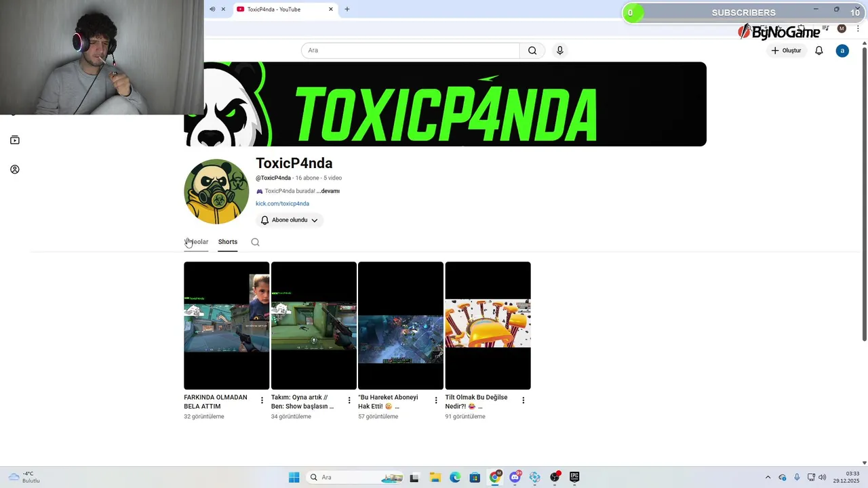Select the Shorts tab

point(228,242)
